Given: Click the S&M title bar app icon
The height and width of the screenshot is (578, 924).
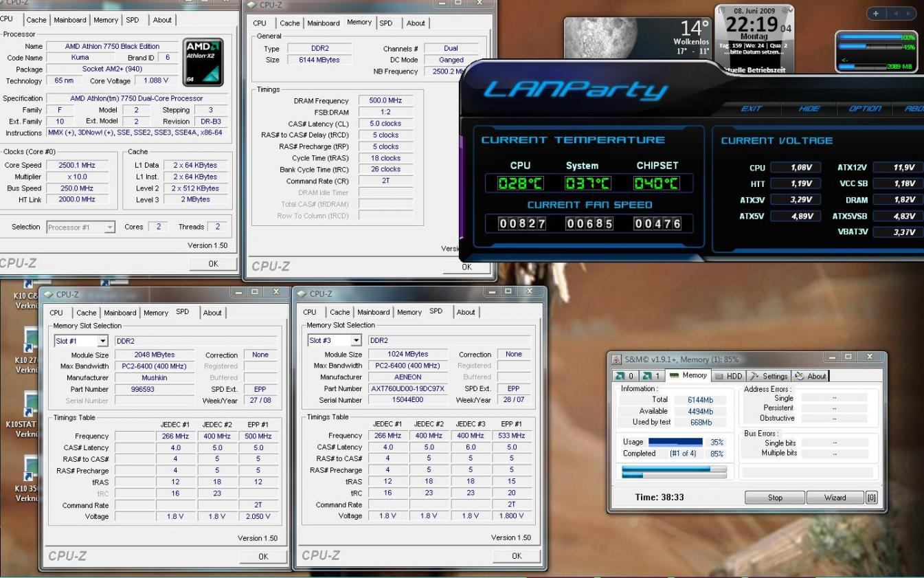Looking at the screenshot, I should (x=617, y=359).
